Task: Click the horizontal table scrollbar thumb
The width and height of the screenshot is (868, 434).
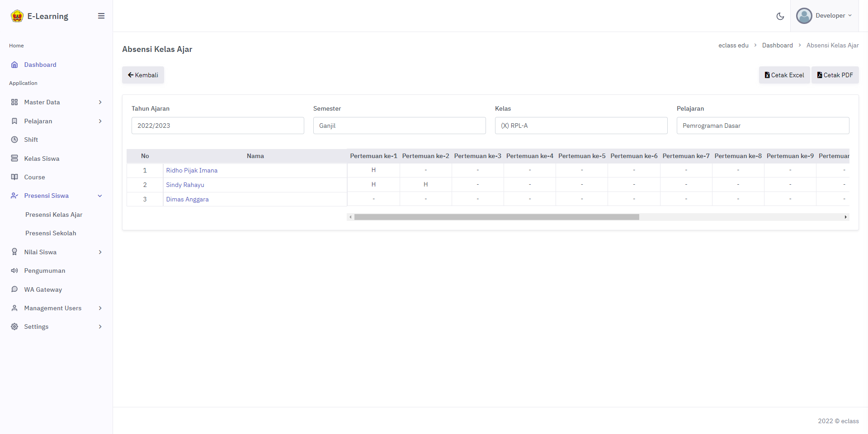Action: click(496, 217)
